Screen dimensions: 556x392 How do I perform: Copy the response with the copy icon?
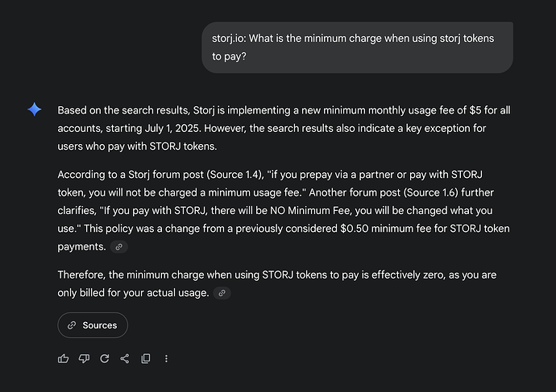(x=146, y=358)
